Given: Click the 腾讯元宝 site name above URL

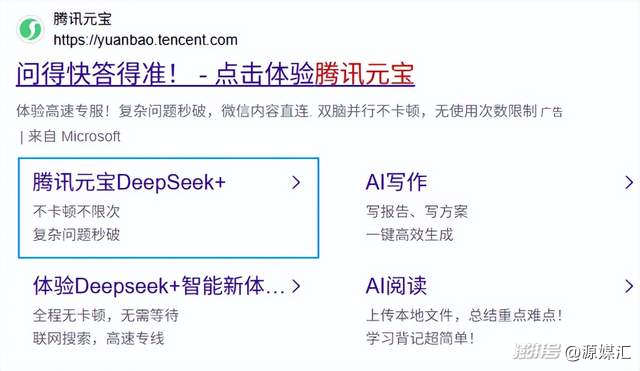Looking at the screenshot, I should (x=82, y=19).
